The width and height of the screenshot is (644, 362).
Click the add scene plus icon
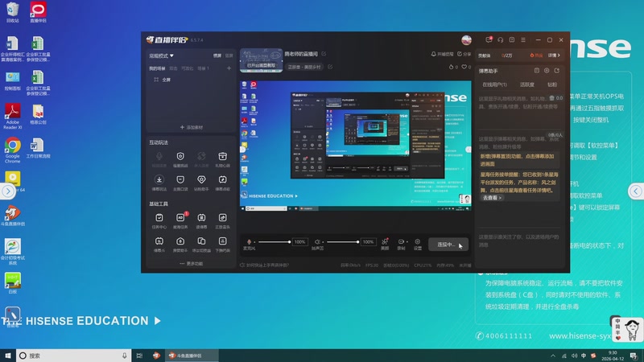point(229,68)
